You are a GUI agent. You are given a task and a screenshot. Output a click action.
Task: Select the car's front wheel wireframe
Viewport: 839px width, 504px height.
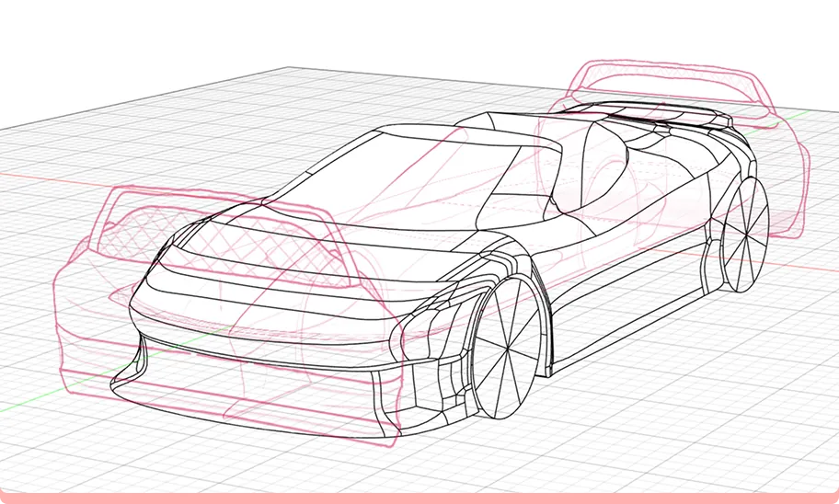[506, 348]
